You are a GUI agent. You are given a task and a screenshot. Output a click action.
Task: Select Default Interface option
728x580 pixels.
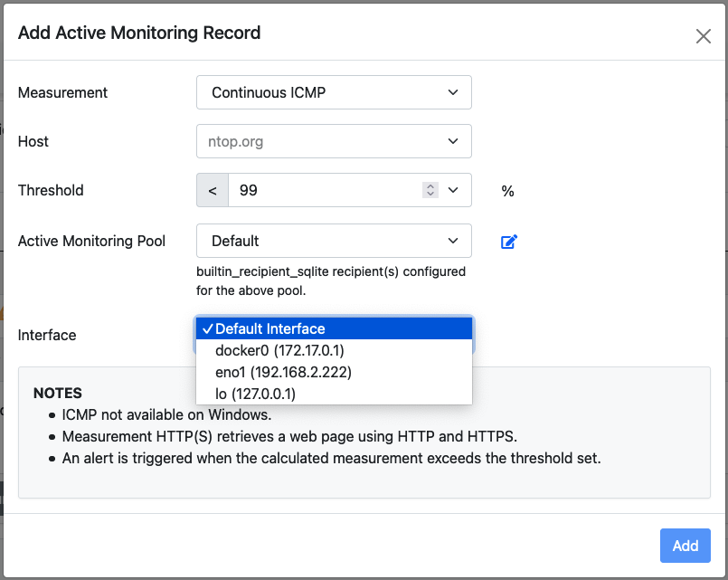pos(334,328)
